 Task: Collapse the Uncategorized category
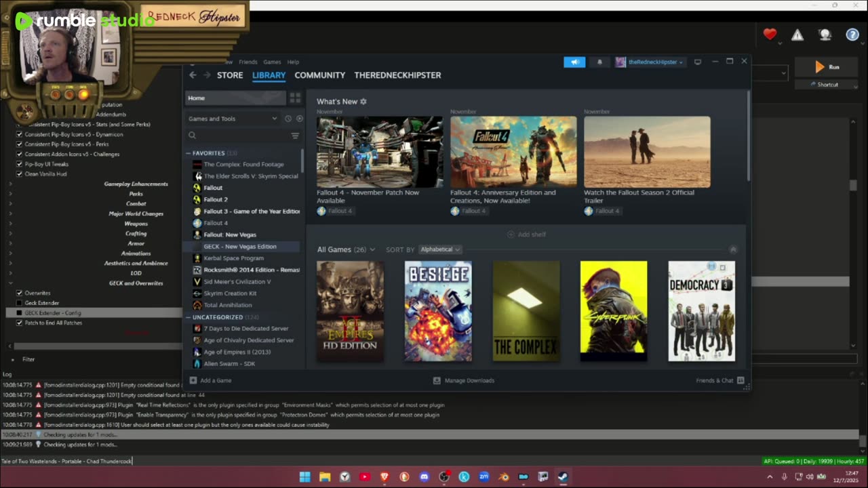(189, 317)
